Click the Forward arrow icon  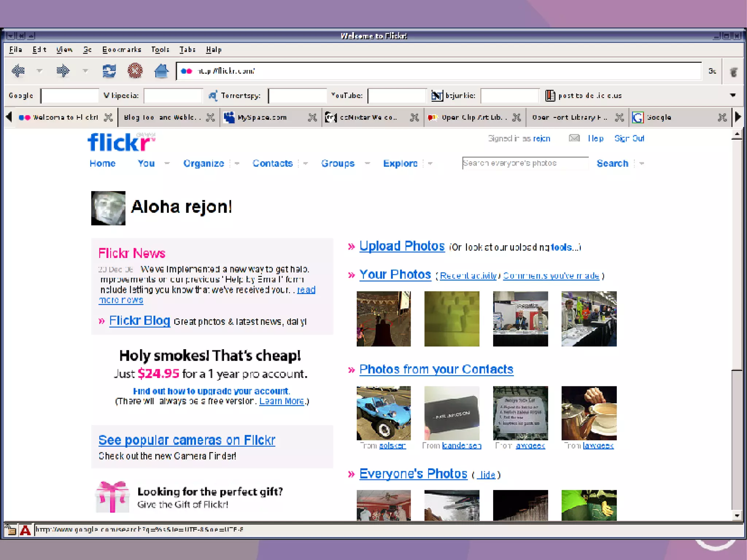[63, 70]
